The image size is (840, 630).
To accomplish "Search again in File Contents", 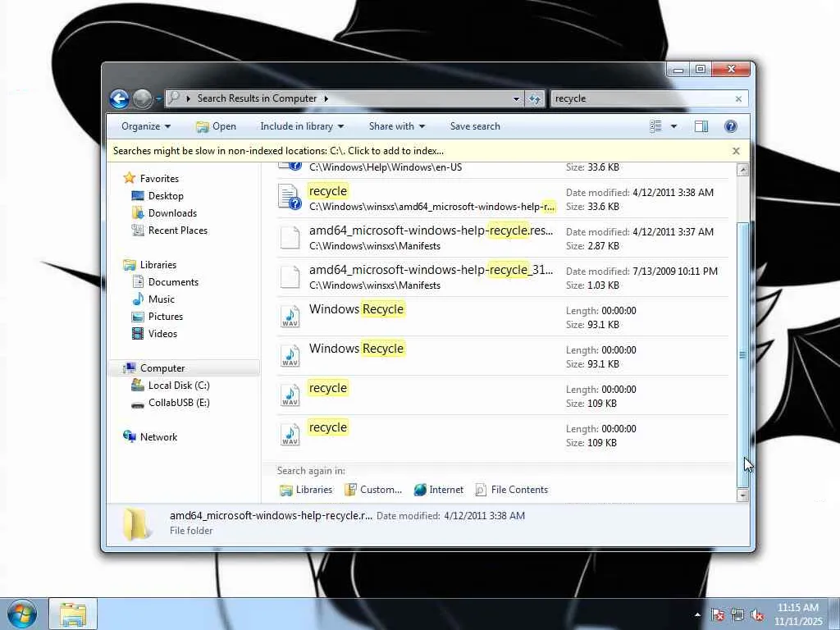I will (x=512, y=490).
